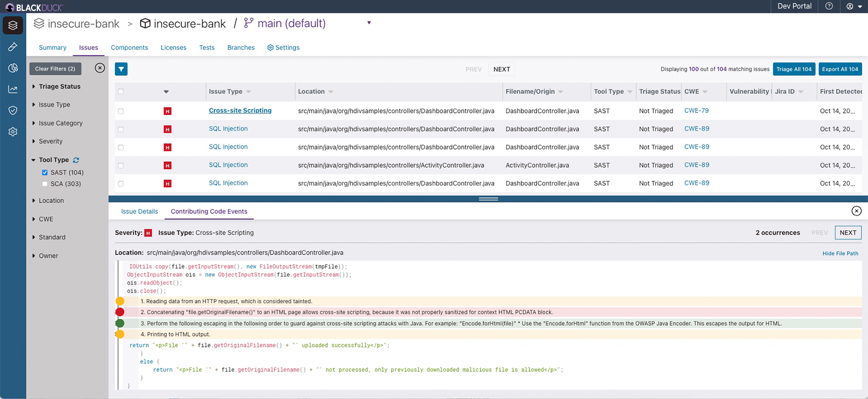The height and width of the screenshot is (399, 868).
Task: Enable the SCA (303) filter checkbox
Action: coord(45,184)
